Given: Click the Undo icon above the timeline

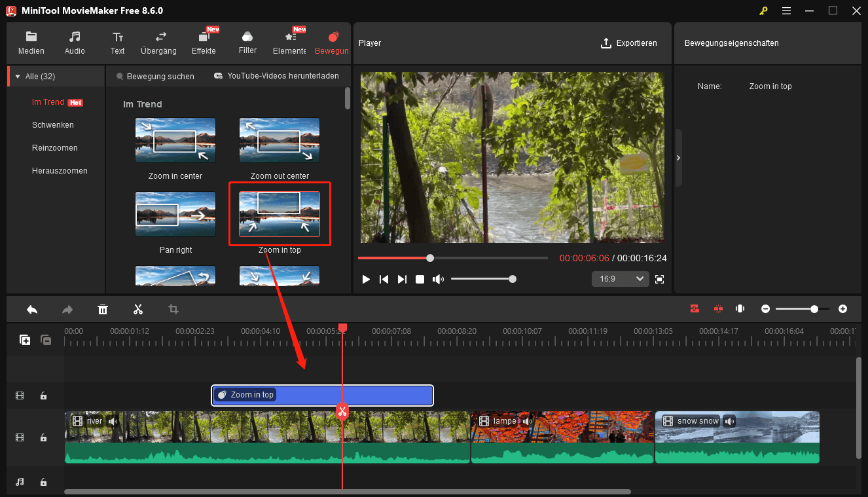Looking at the screenshot, I should point(31,309).
